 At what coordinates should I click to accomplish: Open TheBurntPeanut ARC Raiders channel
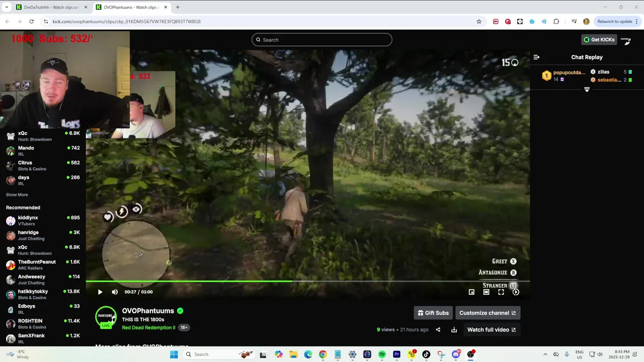43,265
